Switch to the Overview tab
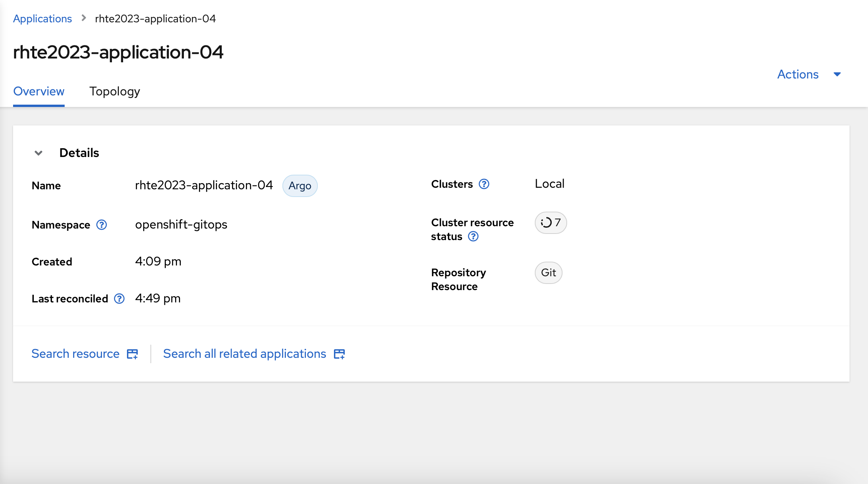 point(39,92)
